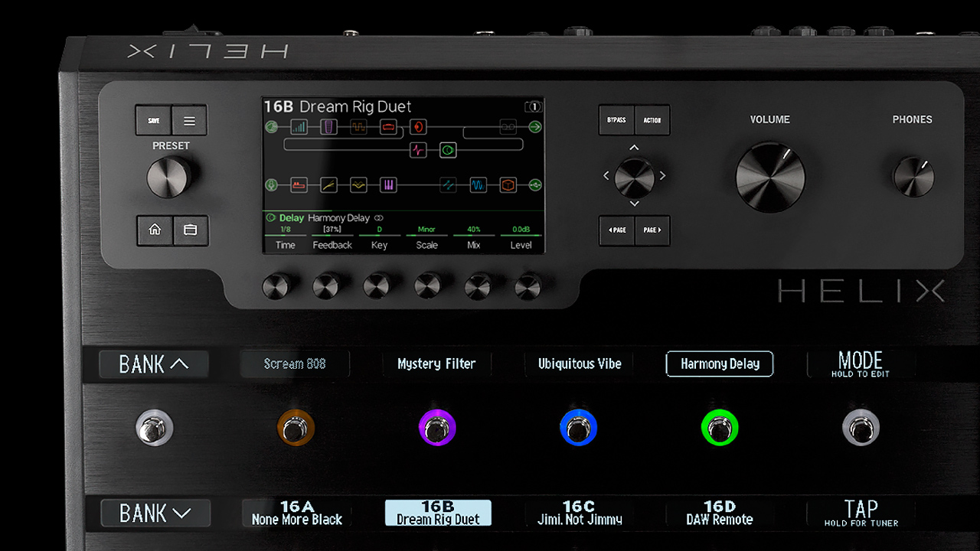The height and width of the screenshot is (551, 980).
Task: Select the purple wah pedal block
Action: 328,127
